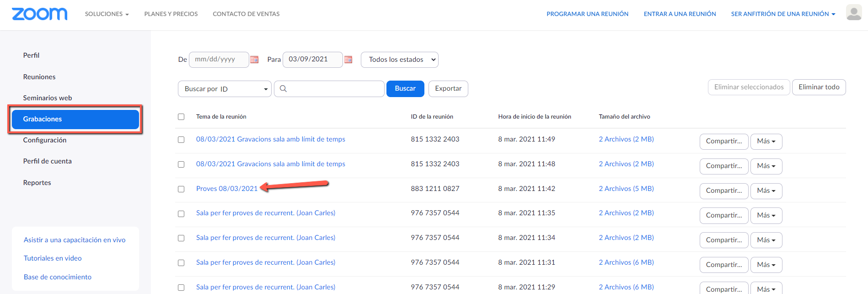868x294 pixels.
Task: Expand the 'Todos los estados' dropdown
Action: 399,60
